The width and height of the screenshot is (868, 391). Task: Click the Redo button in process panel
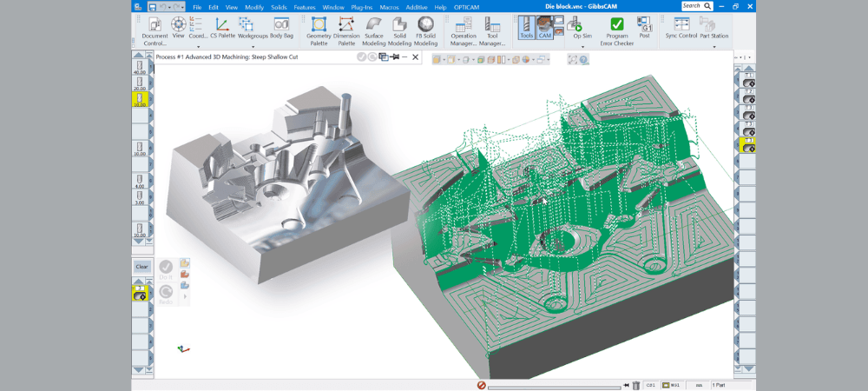click(166, 294)
